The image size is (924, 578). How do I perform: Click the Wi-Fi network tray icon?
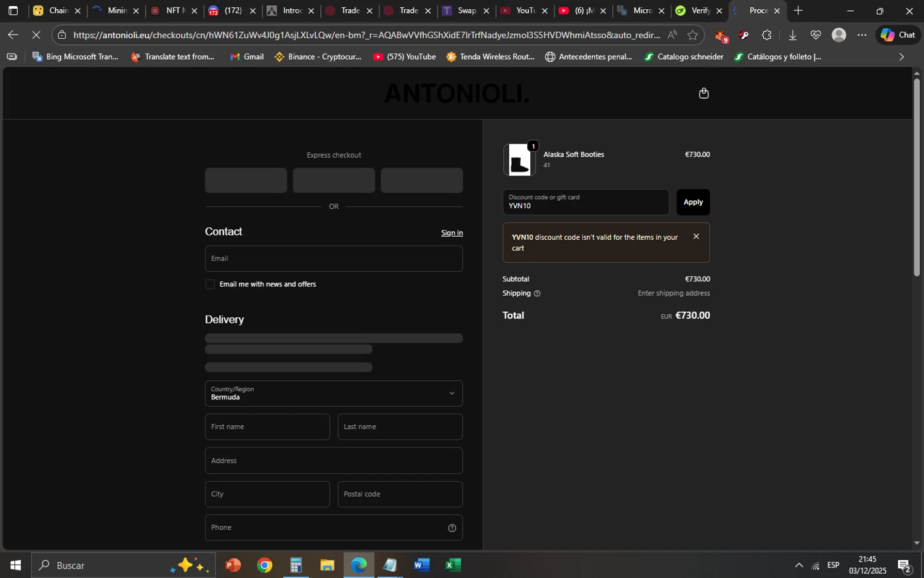[x=816, y=565]
